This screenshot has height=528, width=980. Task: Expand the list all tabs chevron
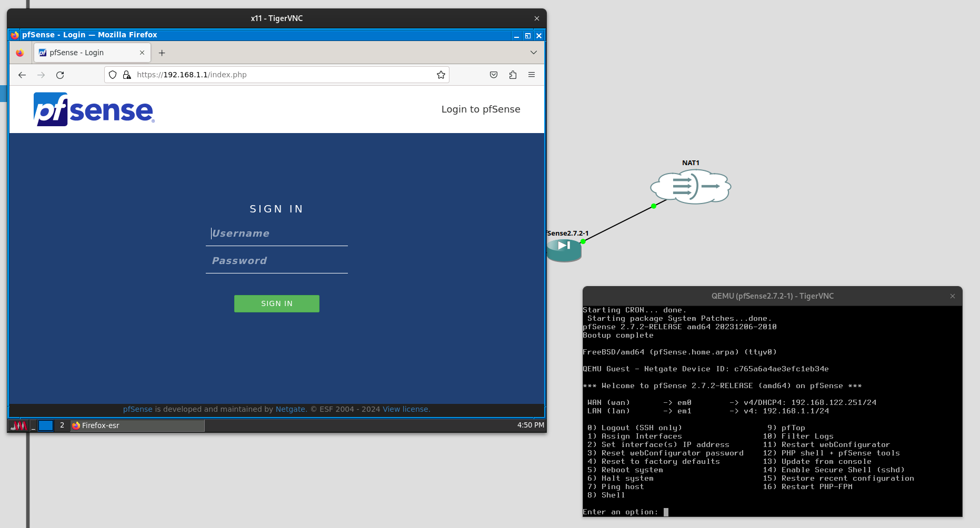coord(534,53)
